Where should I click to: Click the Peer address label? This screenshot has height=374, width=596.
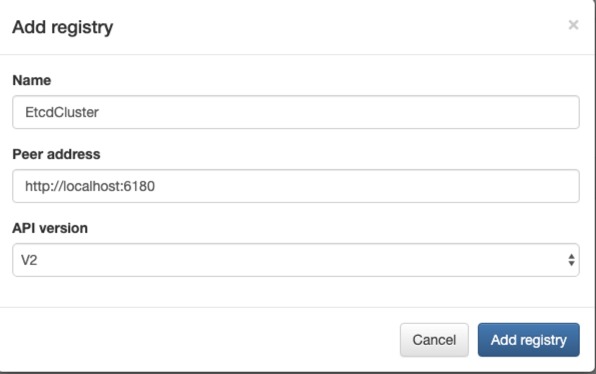click(x=56, y=154)
